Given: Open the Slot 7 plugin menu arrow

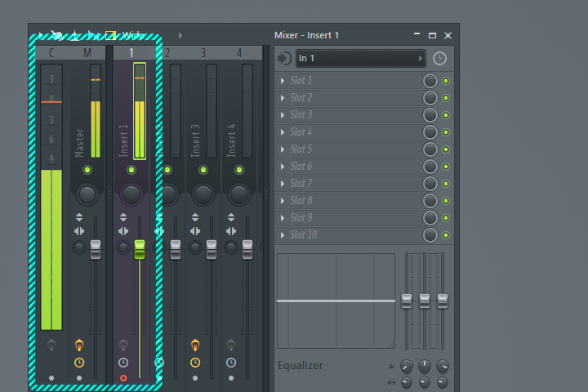Looking at the screenshot, I should click(283, 184).
